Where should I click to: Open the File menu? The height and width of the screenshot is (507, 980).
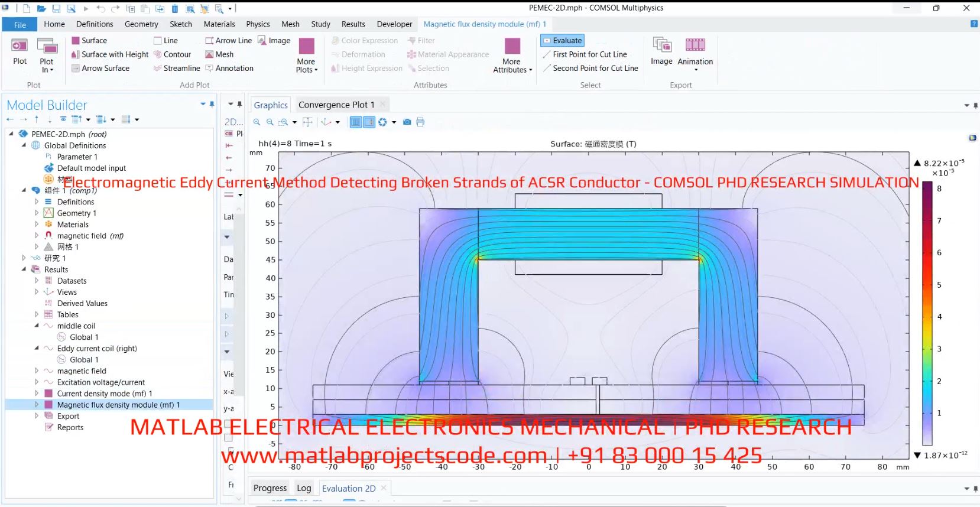[x=20, y=24]
